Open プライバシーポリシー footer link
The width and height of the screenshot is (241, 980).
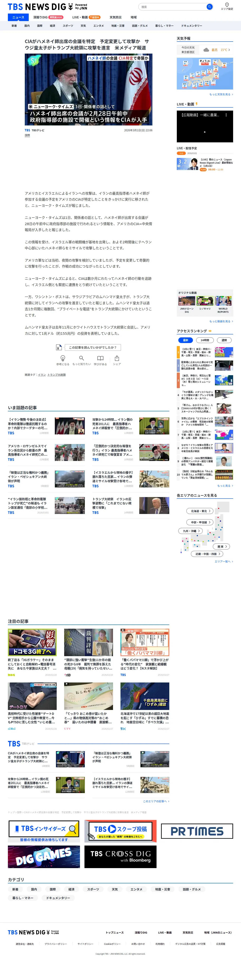pos(55,944)
